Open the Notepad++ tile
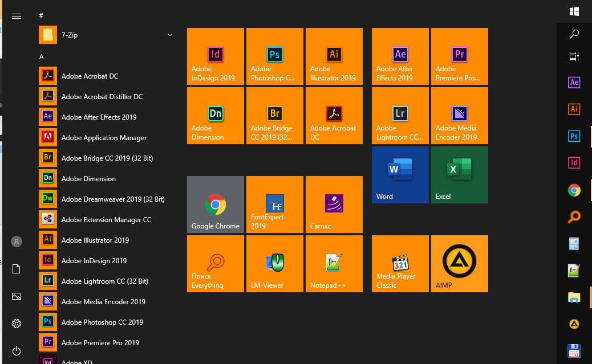 point(334,264)
